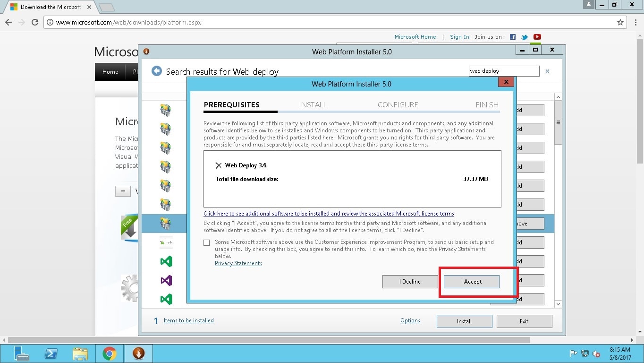The width and height of the screenshot is (644, 363).
Task: Click the Sign In link
Action: [x=459, y=37]
